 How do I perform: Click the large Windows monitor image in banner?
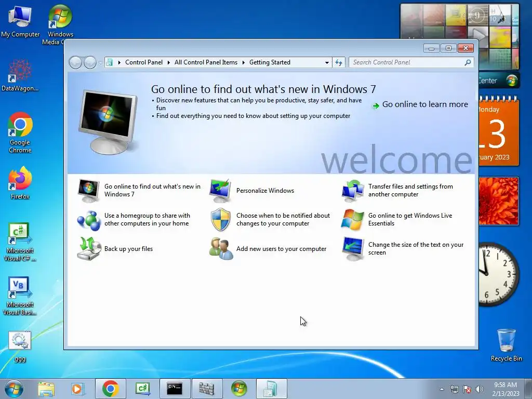[x=108, y=122]
